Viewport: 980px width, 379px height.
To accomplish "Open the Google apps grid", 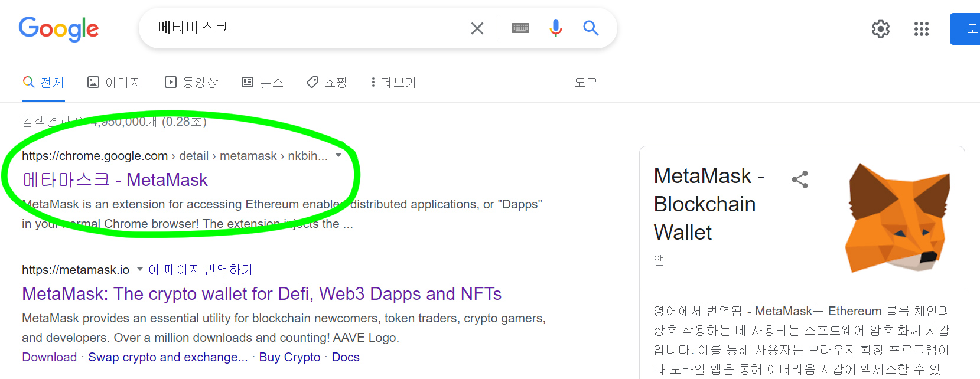I will 922,29.
